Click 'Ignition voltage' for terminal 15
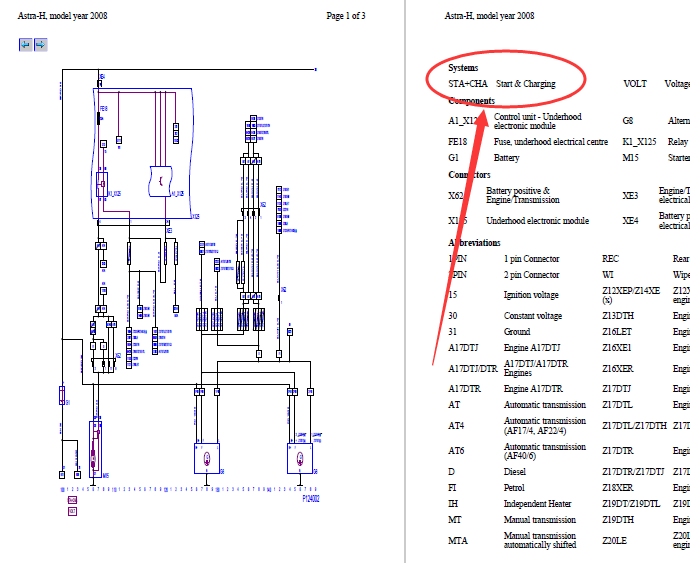690x563 pixels. (531, 295)
